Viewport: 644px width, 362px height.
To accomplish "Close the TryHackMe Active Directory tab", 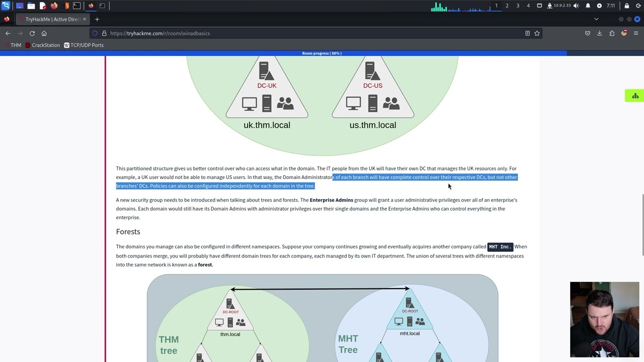I will 85,19.
